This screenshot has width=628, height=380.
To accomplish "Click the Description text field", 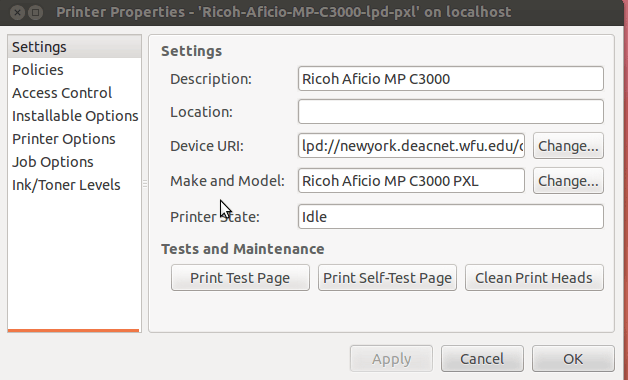I will (x=451, y=78).
